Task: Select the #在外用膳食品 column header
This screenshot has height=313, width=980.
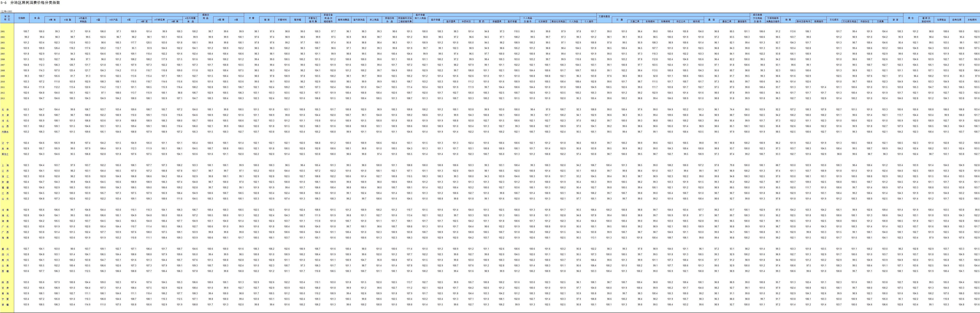Action: tap(190, 20)
